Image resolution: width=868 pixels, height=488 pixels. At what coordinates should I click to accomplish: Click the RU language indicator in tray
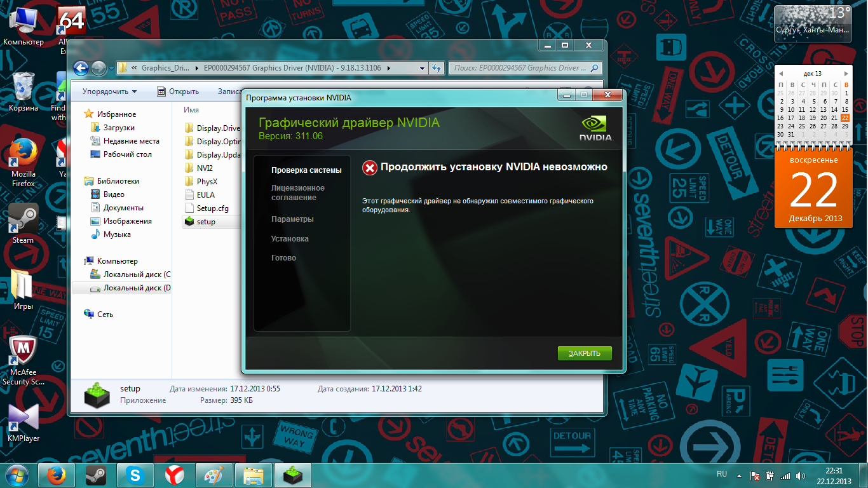click(722, 474)
